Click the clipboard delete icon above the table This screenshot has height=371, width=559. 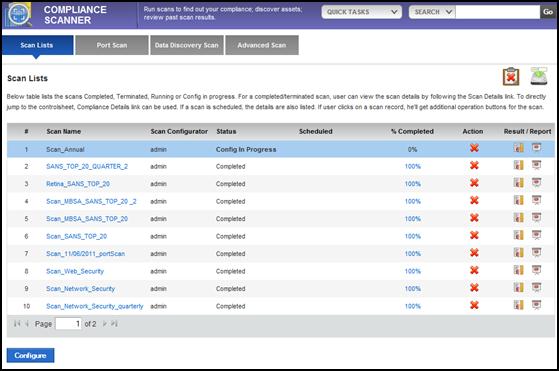[x=511, y=76]
